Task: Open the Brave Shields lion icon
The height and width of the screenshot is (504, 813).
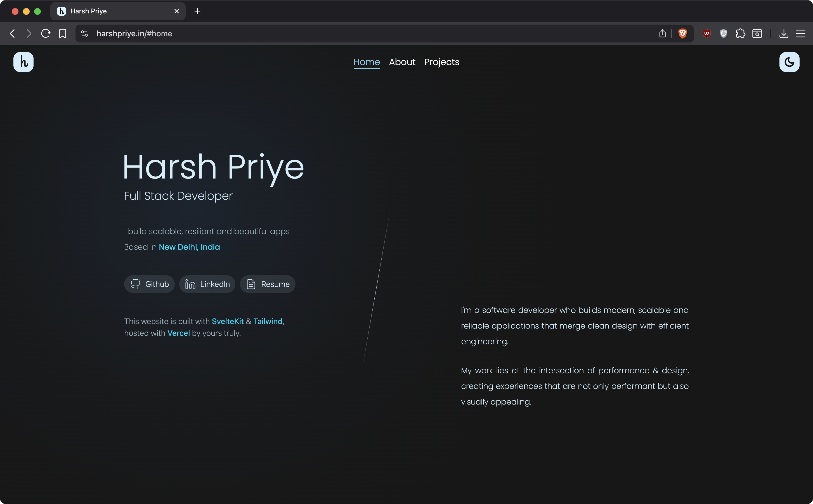Action: (x=682, y=33)
